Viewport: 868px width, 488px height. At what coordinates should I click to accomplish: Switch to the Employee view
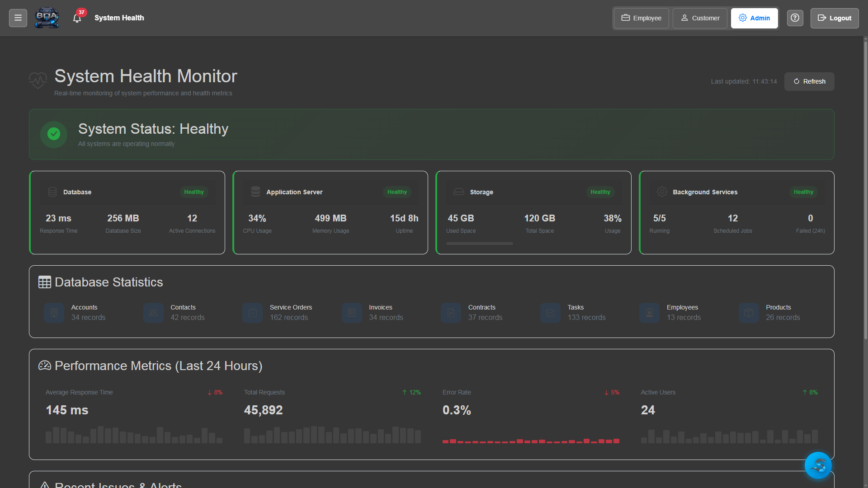pos(641,18)
